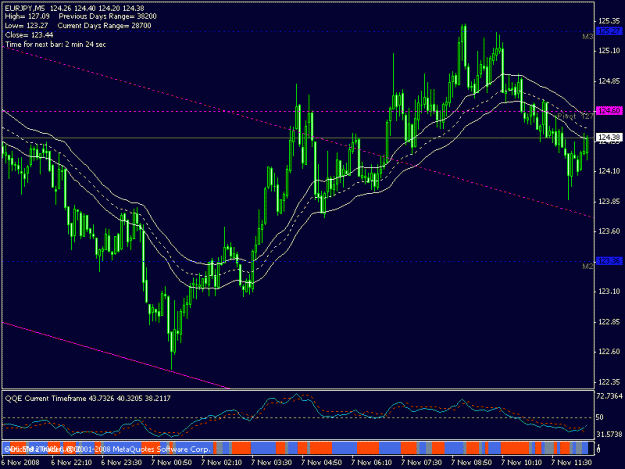Click the 72.7364 QQE scale value

click(609, 396)
